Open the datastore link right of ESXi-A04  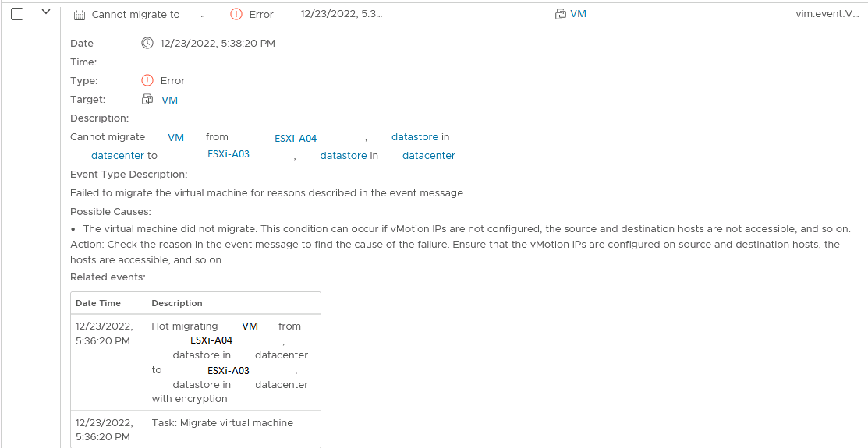414,137
